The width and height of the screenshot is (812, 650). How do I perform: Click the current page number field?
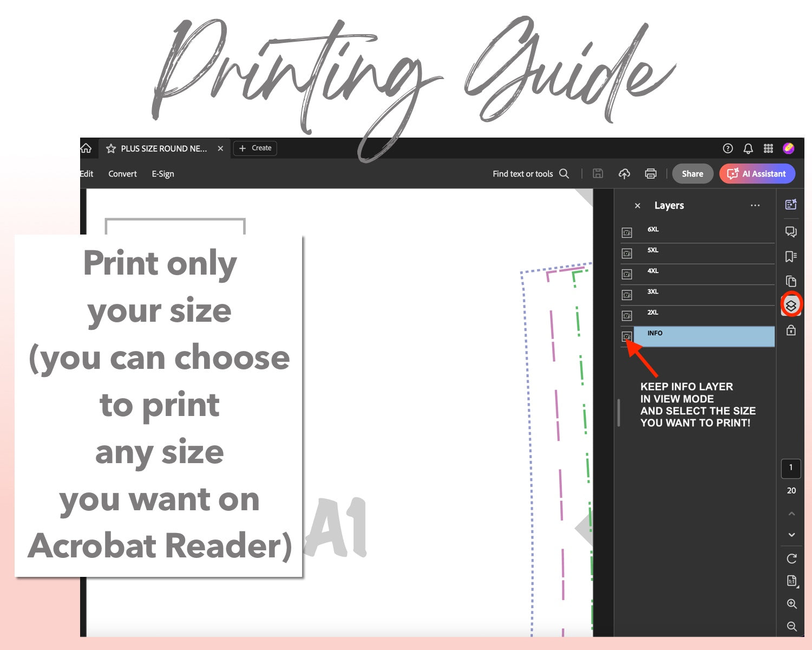click(x=791, y=468)
